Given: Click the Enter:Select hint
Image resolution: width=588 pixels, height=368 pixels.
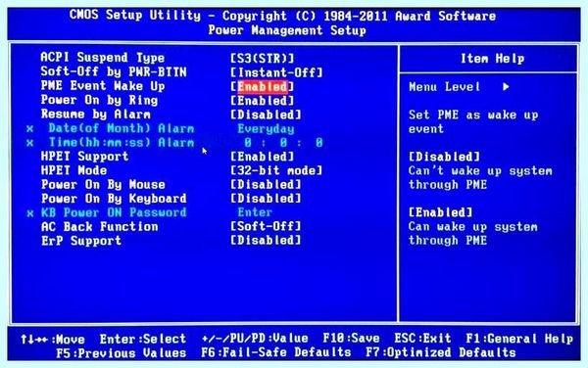Looking at the screenshot, I should click(x=143, y=339).
